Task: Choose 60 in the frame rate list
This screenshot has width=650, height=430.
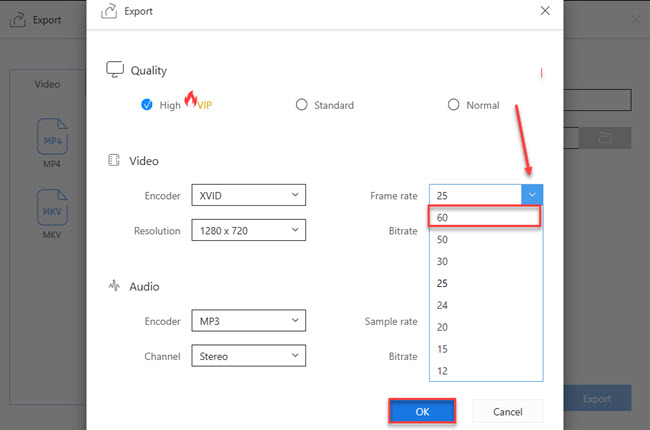Action: tap(484, 216)
